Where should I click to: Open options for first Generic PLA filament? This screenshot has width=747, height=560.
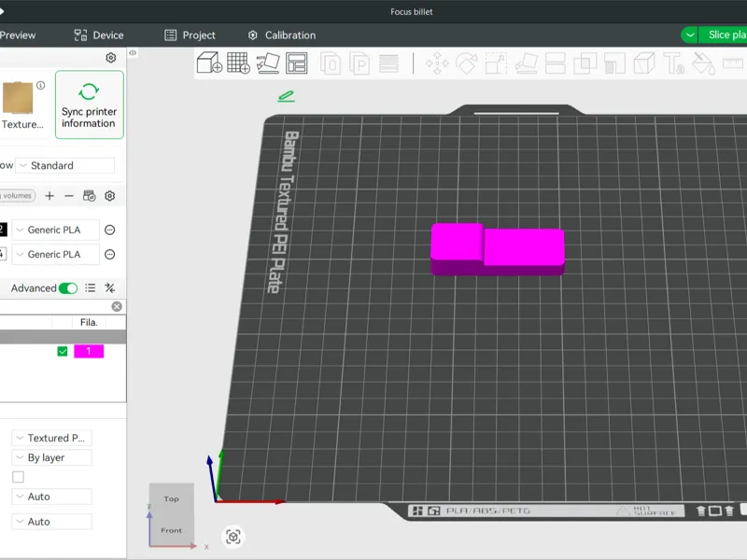[x=109, y=230]
